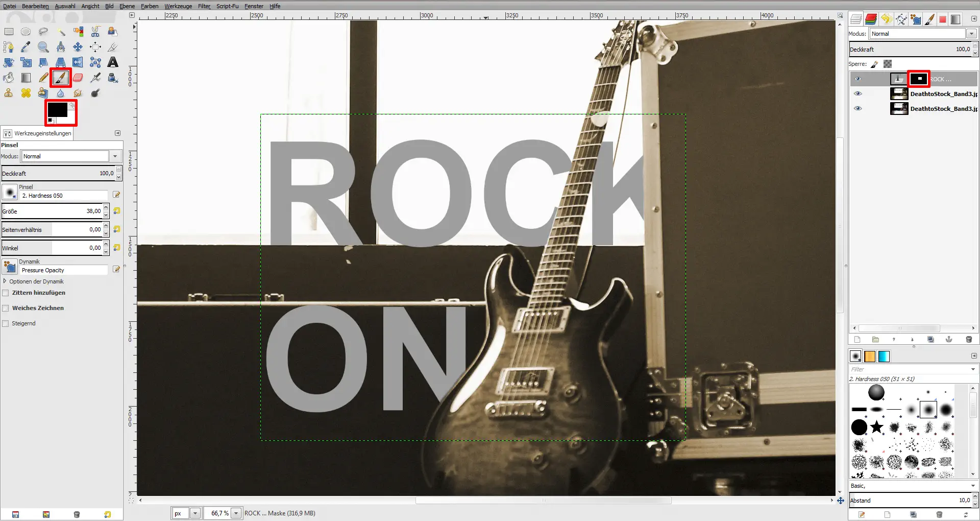Activate the Color Picker eyedropper tool
The image size is (980, 521).
[26, 47]
